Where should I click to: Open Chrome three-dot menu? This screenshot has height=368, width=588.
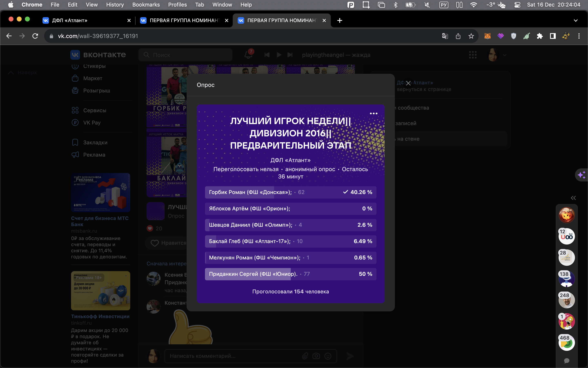[579, 36]
